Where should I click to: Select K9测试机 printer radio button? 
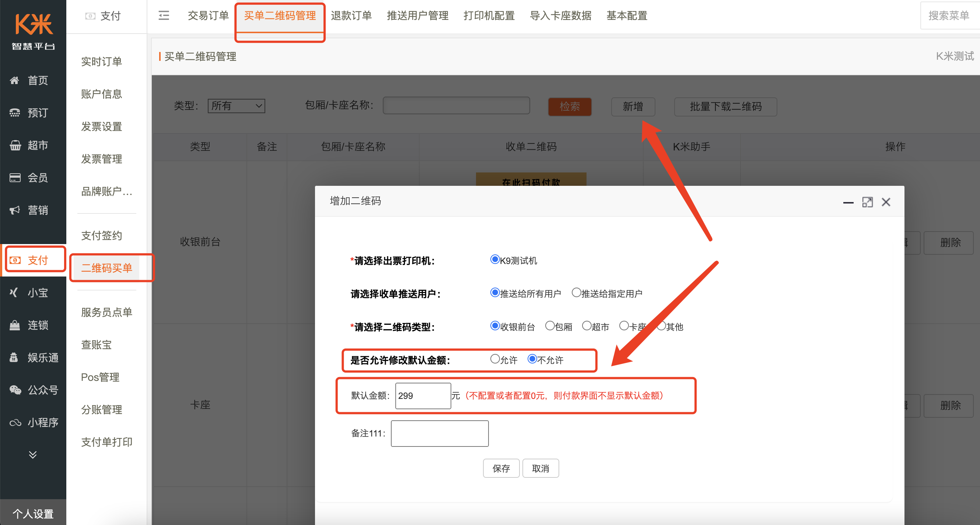(494, 259)
